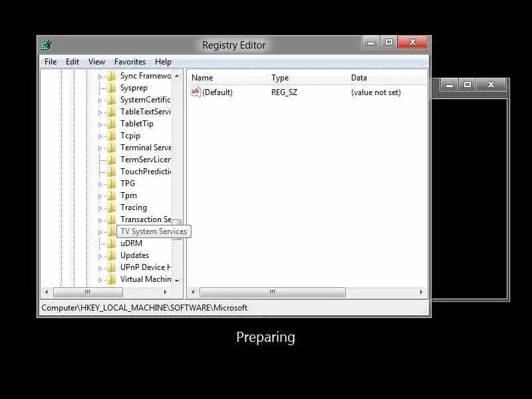Click the TouchPrediction folder icon

[x=111, y=172]
